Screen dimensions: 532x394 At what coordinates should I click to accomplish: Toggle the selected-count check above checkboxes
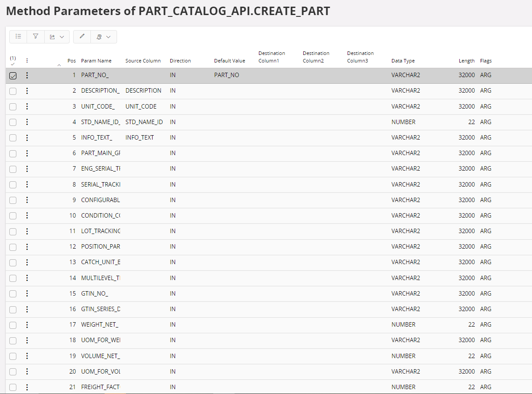coord(13,61)
